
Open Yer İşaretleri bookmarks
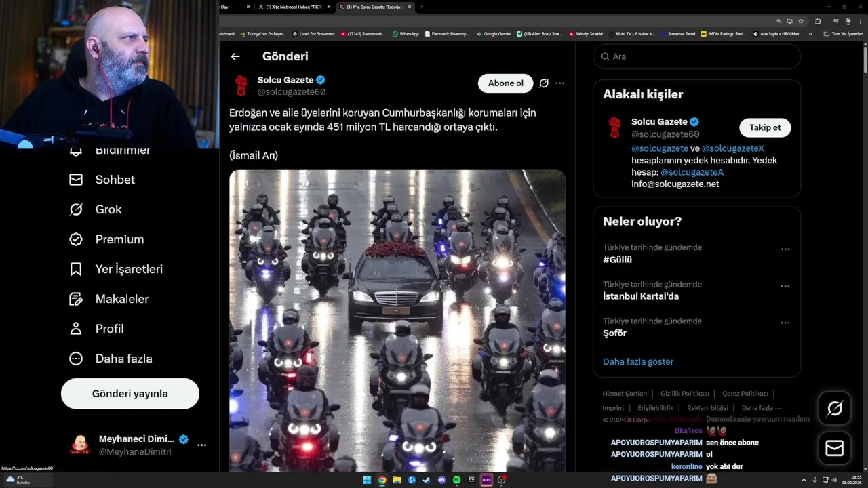point(116,269)
